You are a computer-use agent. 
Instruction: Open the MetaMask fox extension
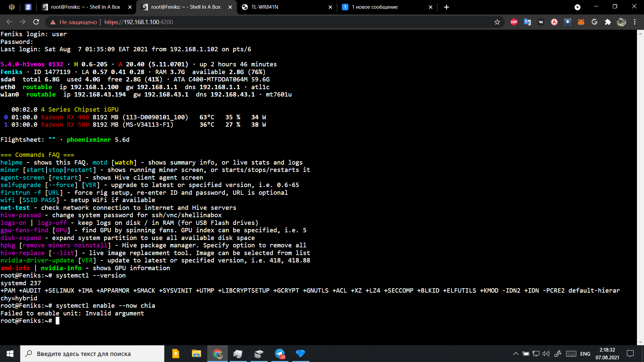click(581, 22)
